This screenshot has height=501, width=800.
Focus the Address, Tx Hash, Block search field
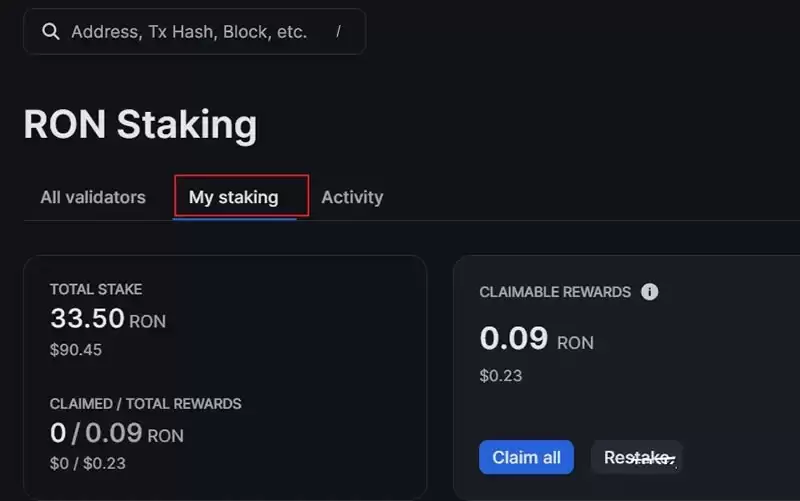pos(190,32)
